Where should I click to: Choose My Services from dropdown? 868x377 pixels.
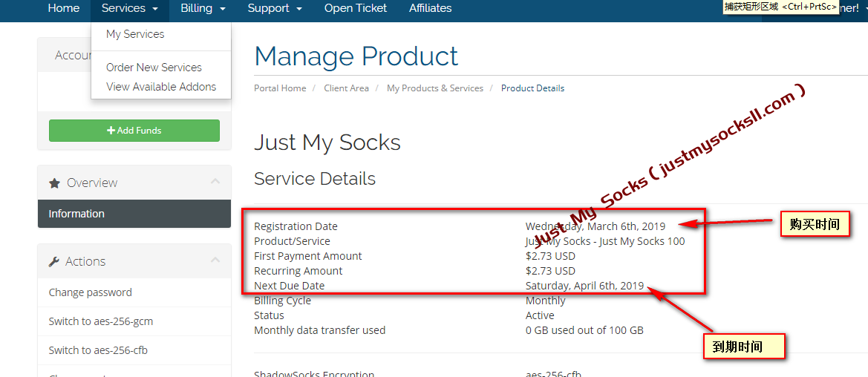[135, 34]
